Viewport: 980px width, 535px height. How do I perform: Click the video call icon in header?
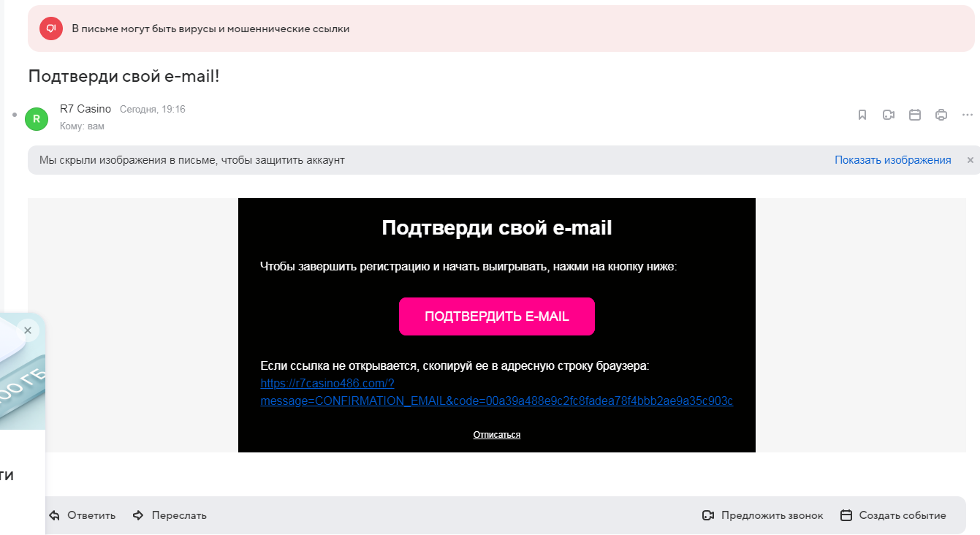[x=889, y=115]
